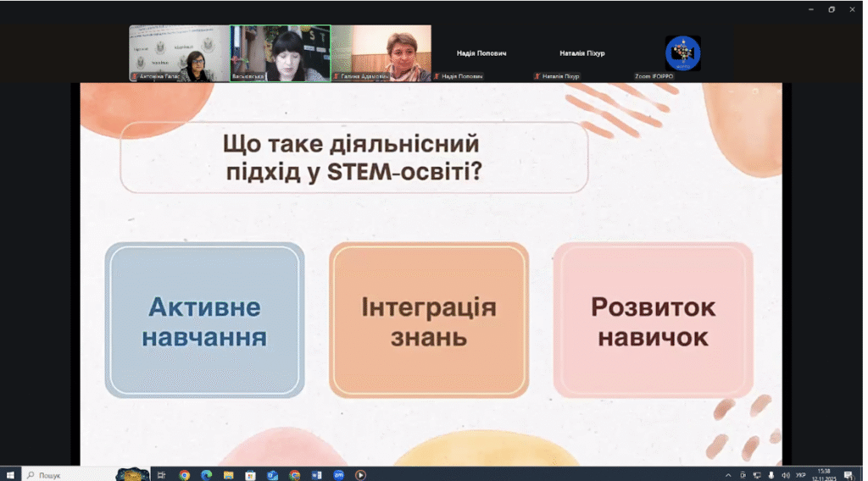Image resolution: width=868 pixels, height=481 pixels.
Task: Open the Windows Start menu
Action: click(x=10, y=475)
